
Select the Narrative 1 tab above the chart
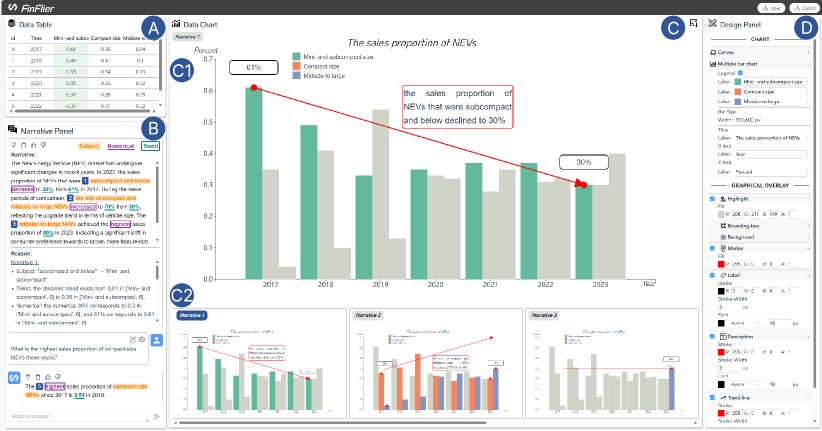(x=187, y=37)
